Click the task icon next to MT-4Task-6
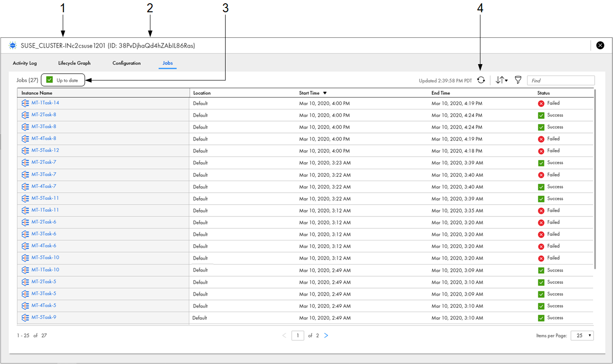 pyautogui.click(x=25, y=246)
